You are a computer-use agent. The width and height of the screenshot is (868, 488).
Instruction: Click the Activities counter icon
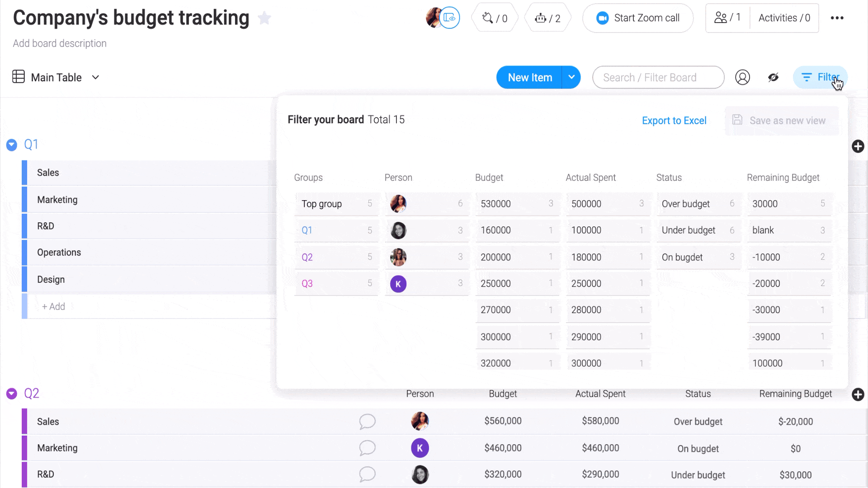tap(784, 18)
